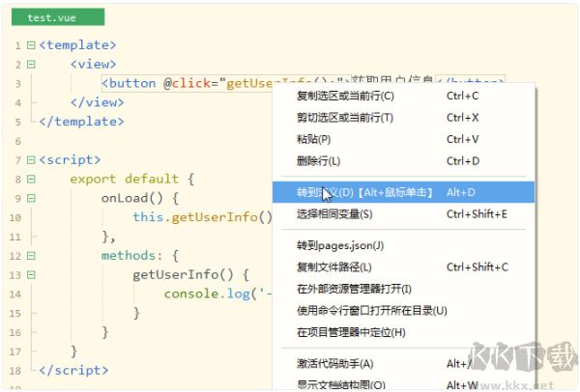Click 选择相同变量(S) menu entry
580x392 pixels.
(x=335, y=213)
